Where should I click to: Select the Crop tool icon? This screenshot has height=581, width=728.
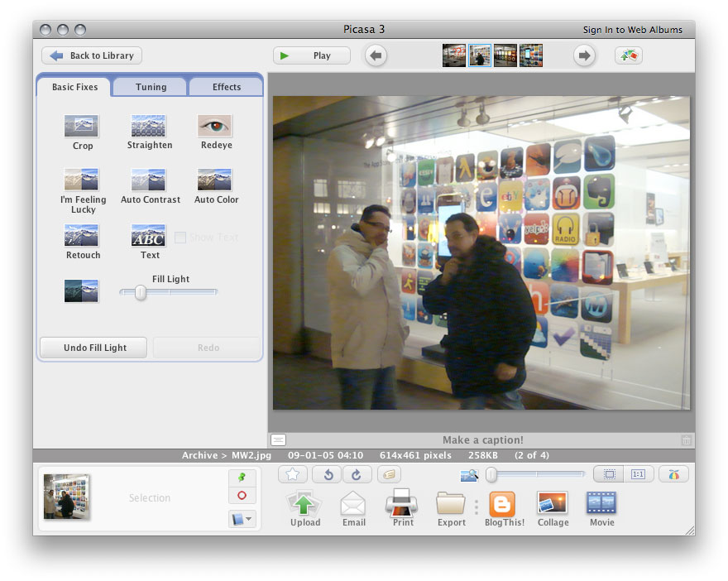tap(81, 126)
